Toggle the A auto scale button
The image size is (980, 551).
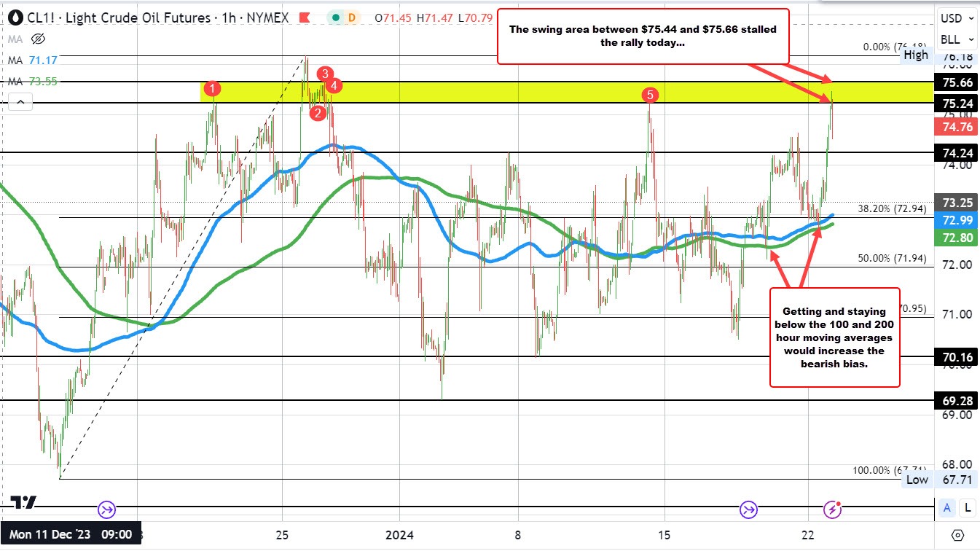[947, 507]
